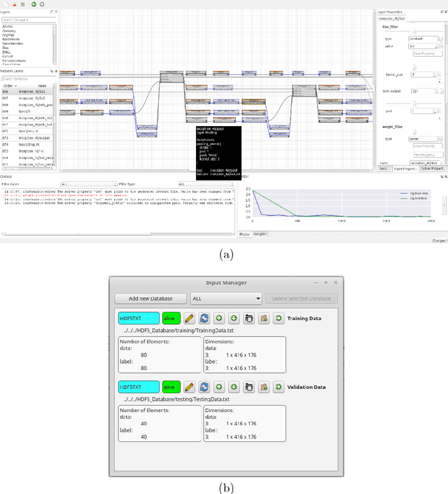Click the pencil edit icon for Validation Data
This screenshot has width=448, height=494.
tap(189, 386)
